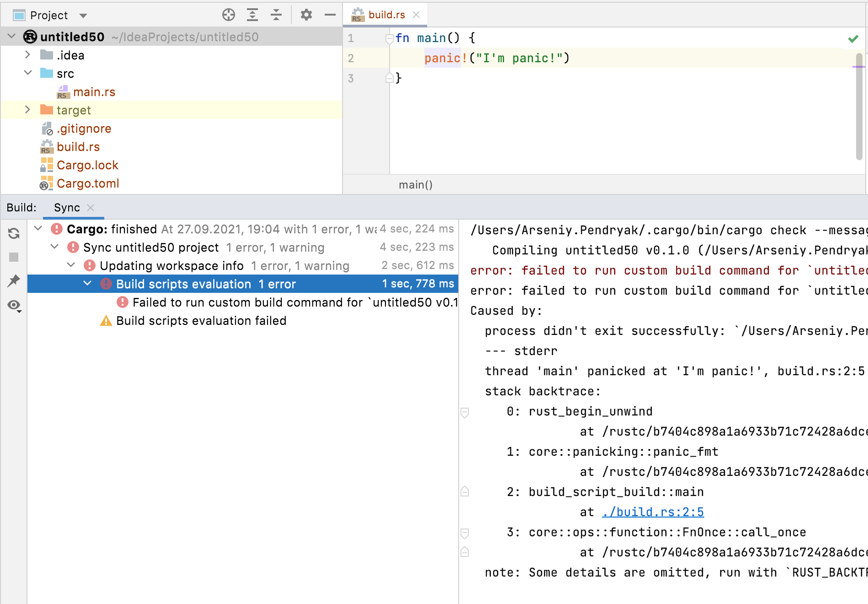This screenshot has width=868, height=604.
Task: Select Cargo.lock file
Action: [x=87, y=165]
